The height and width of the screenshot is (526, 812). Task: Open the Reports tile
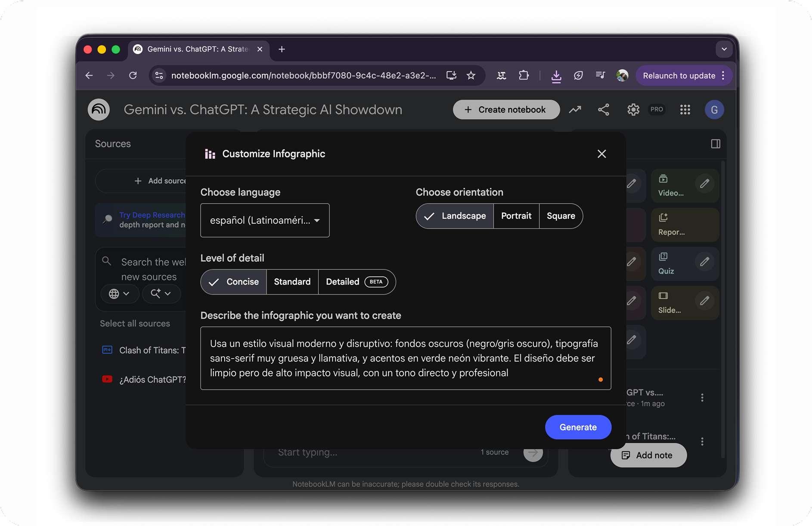point(685,225)
